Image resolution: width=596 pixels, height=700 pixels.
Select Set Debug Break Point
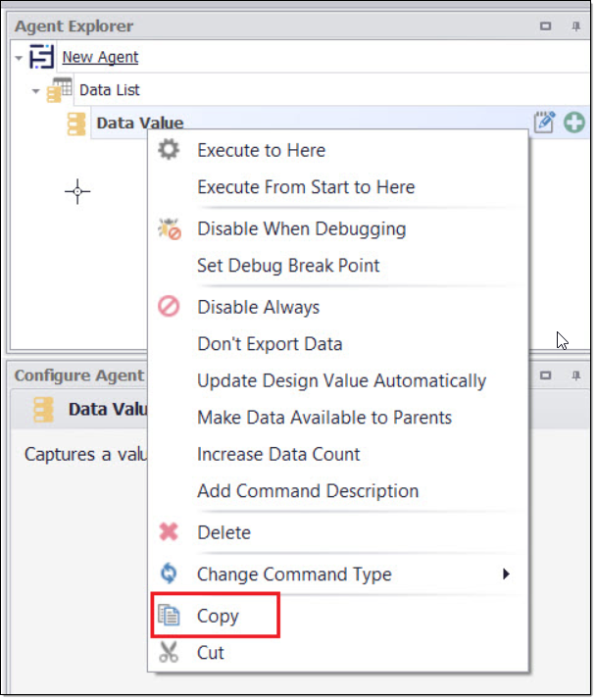[288, 266]
